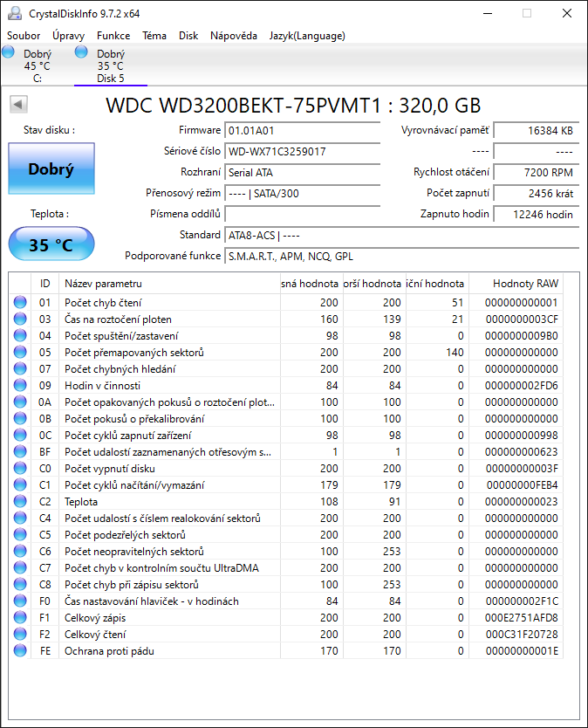Click the blue status orb for C: drive
Viewport: 588px width, 728px height.
(9, 52)
